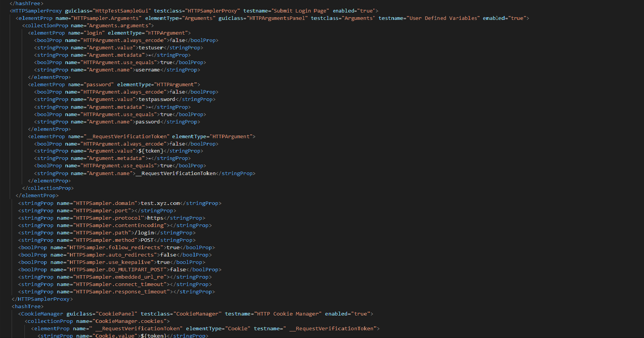This screenshot has height=338, width=644.
Task: Click the "HTTPSampler.auto_redirects" attribute
Action: coord(112,255)
